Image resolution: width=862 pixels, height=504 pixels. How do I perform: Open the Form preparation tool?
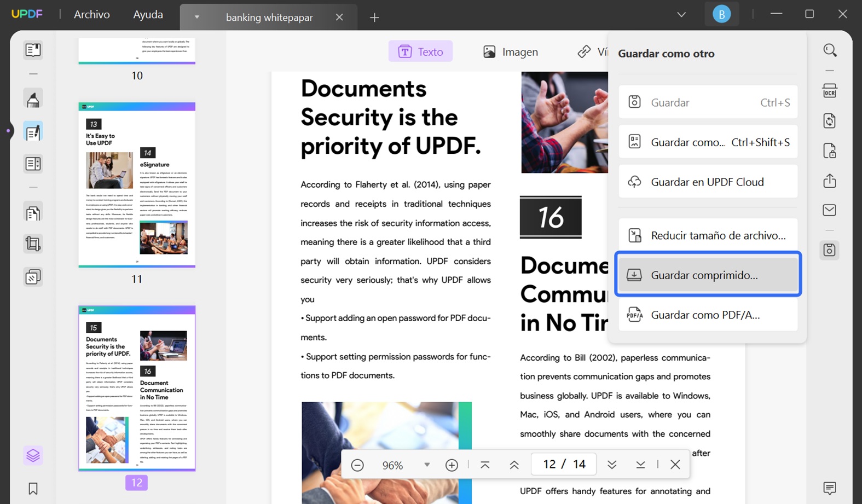33,164
